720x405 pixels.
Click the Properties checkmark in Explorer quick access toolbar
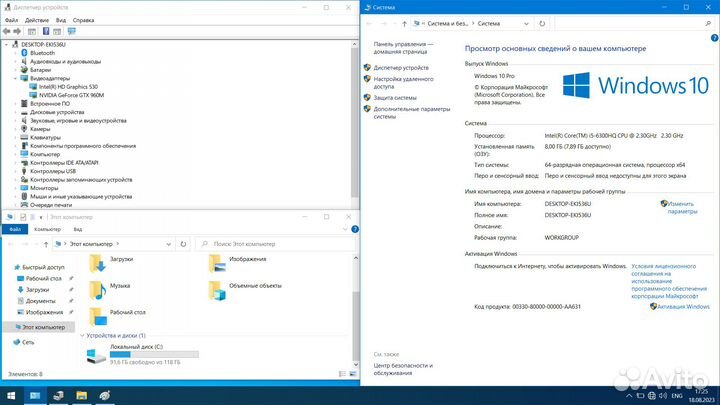pos(23,217)
